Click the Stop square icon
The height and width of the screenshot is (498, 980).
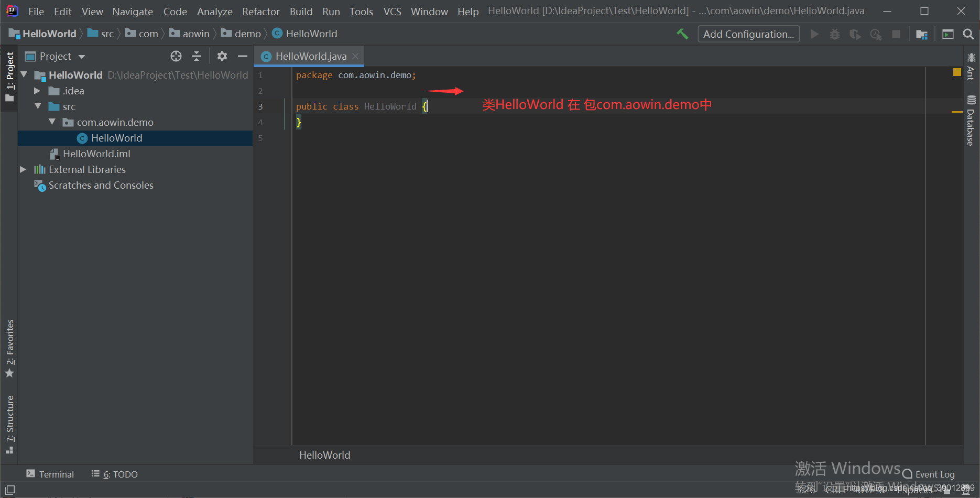[896, 34]
